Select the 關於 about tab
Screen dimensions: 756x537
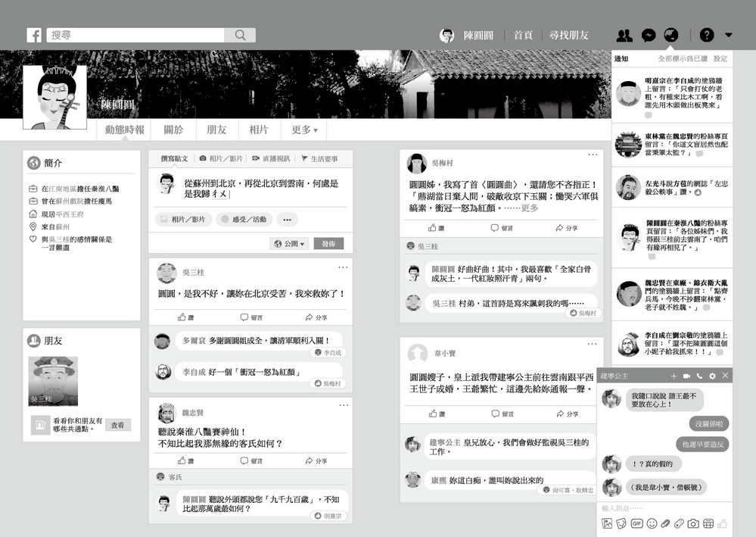click(x=173, y=130)
